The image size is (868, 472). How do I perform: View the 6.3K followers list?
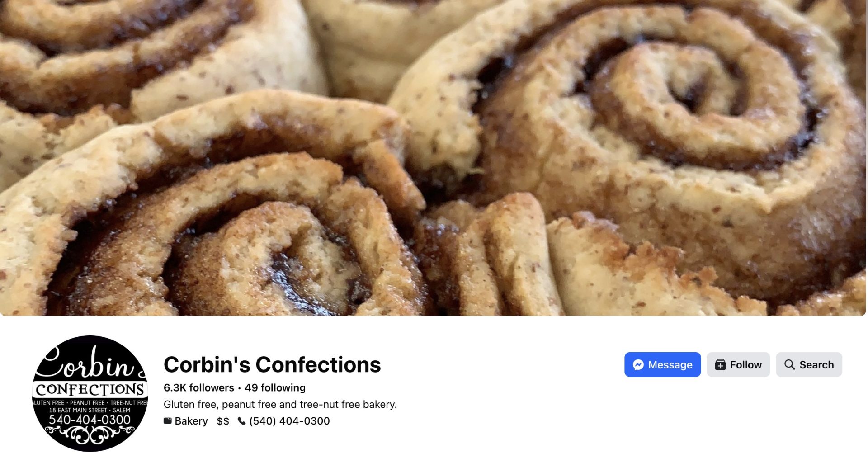pyautogui.click(x=199, y=388)
